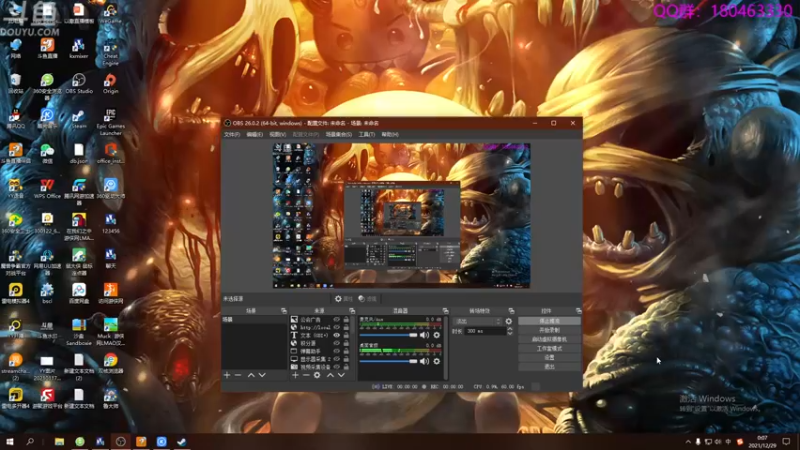Open 帮助(H) menu in OBS
This screenshot has width=800, height=450.
click(x=390, y=135)
